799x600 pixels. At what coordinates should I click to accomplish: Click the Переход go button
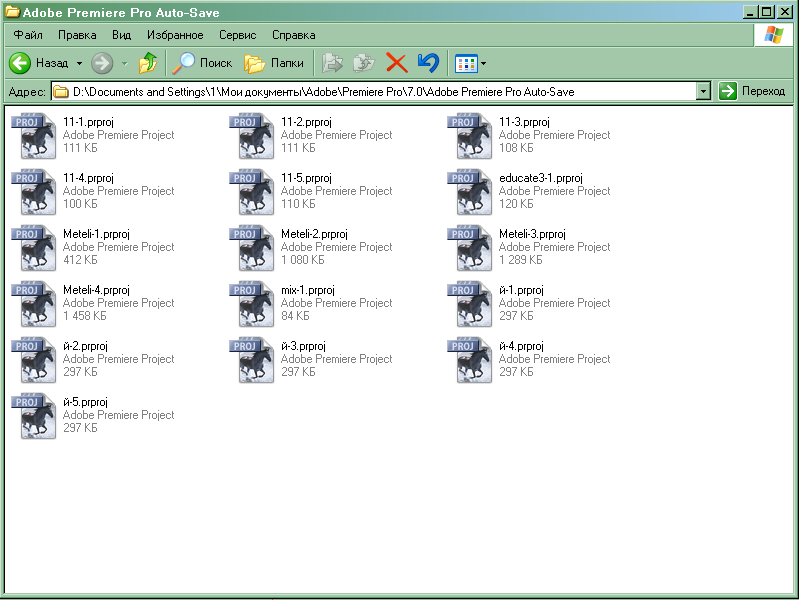click(x=752, y=91)
